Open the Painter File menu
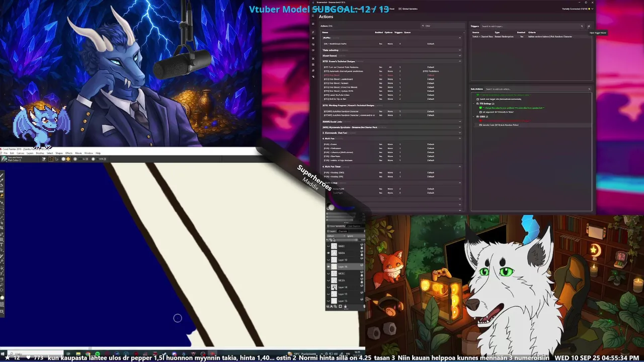The image size is (644, 362). (x=6, y=153)
